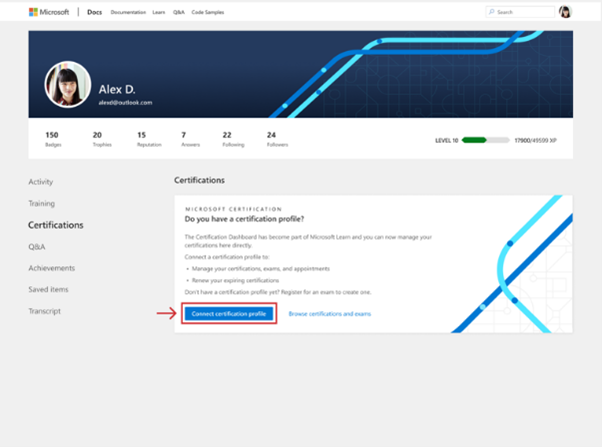Image resolution: width=602 pixels, height=447 pixels.
Task: Go to Docs home link
Action: point(94,12)
